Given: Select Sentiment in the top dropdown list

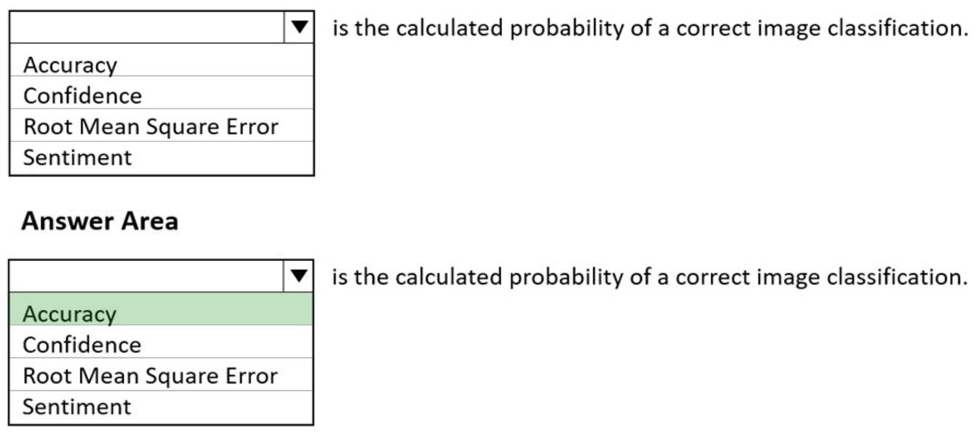Looking at the screenshot, I should (x=77, y=158).
